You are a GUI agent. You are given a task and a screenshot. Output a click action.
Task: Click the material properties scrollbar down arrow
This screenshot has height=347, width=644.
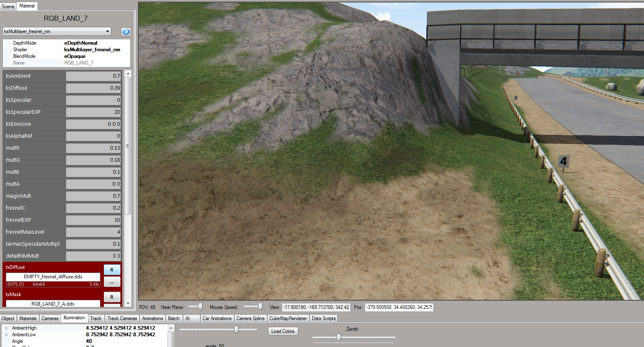pos(128,304)
